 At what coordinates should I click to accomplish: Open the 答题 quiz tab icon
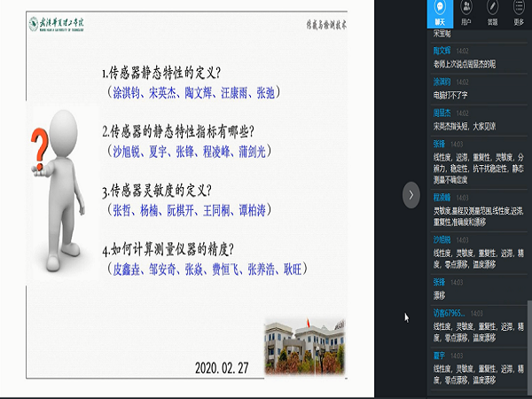[493, 14]
